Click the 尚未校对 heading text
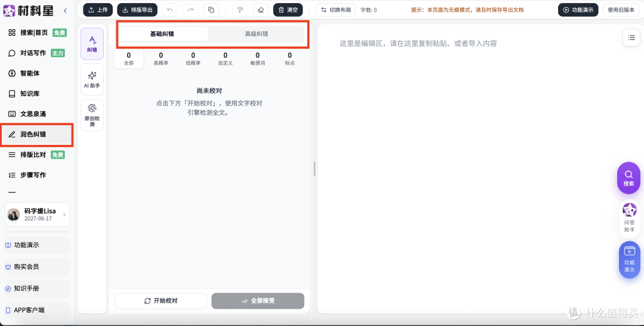 pos(209,91)
